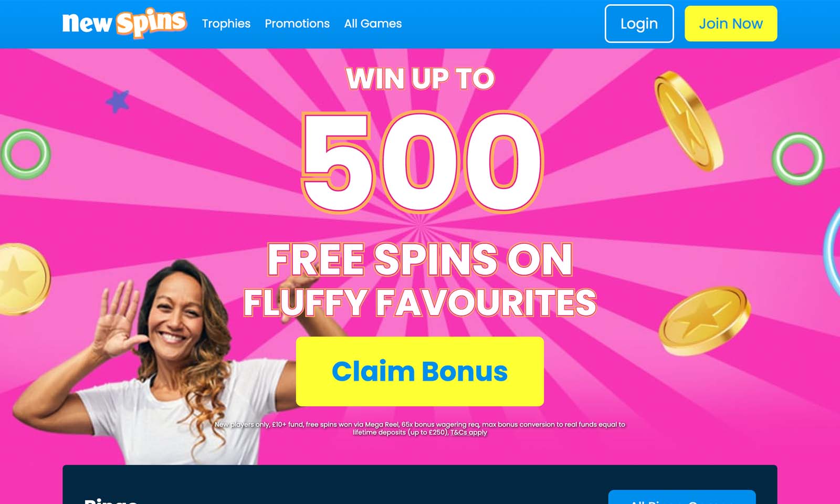Click the pale gold coin at the left edge
840x504 pixels.
point(24,279)
